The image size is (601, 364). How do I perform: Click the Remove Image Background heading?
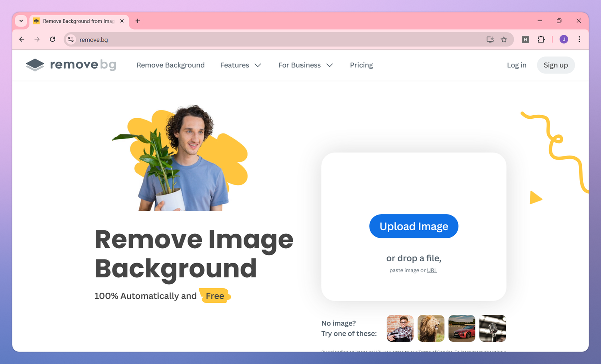coord(194,253)
